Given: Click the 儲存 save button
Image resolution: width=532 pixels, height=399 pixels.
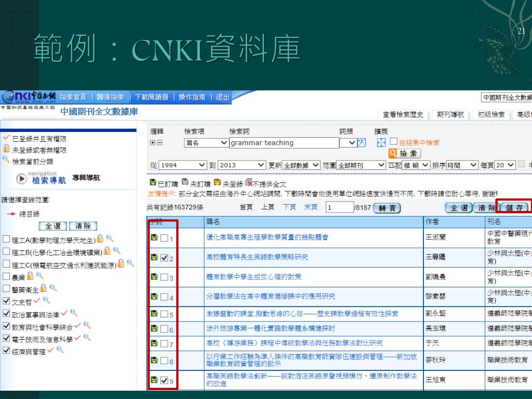Looking at the screenshot, I should pos(514,208).
